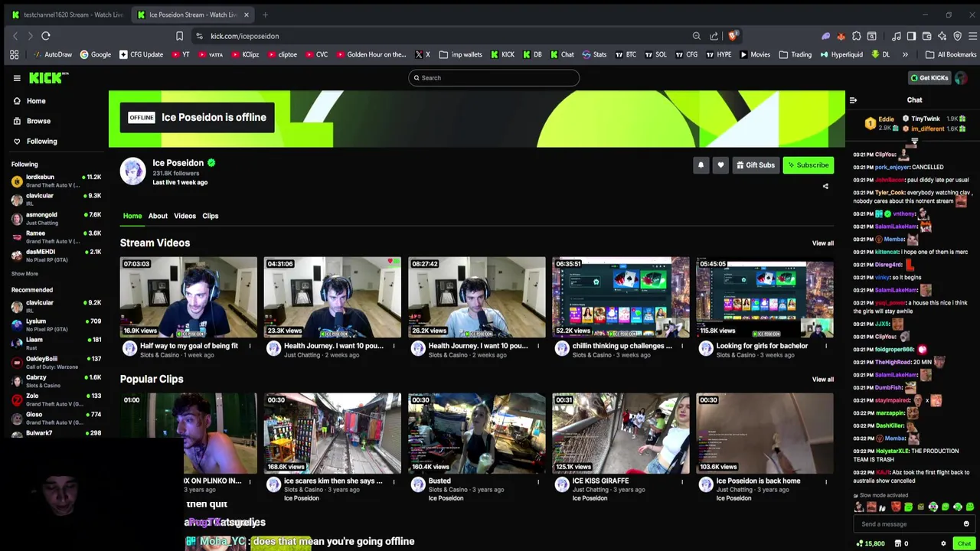Open the imp wallets bookmark folder
980x551 pixels.
(460, 54)
